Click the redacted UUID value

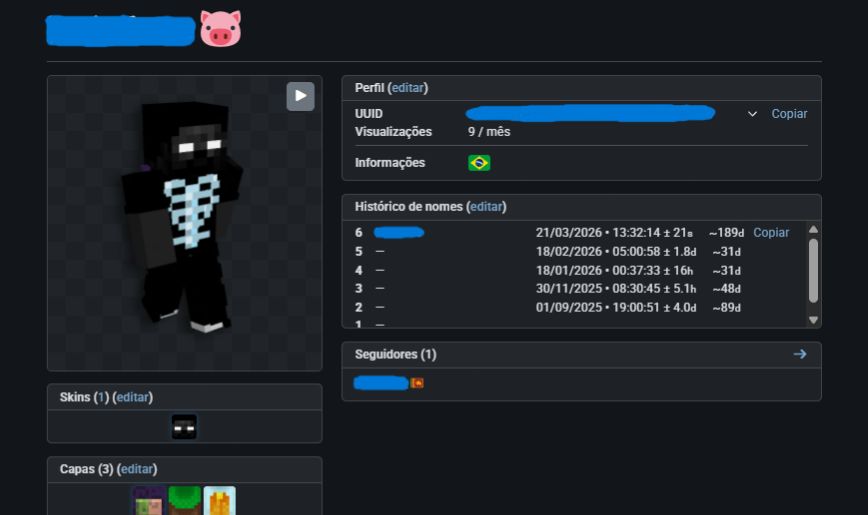(590, 113)
